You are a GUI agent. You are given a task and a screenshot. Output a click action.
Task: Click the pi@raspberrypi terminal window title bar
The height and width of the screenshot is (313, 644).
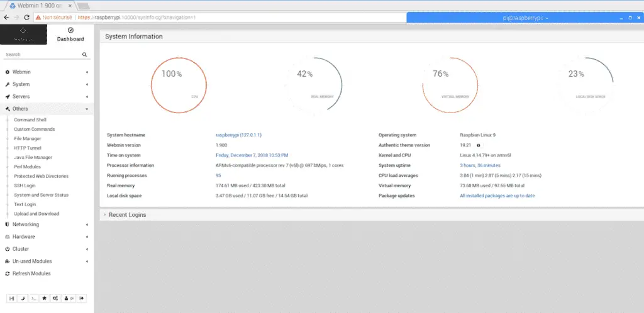pos(525,18)
